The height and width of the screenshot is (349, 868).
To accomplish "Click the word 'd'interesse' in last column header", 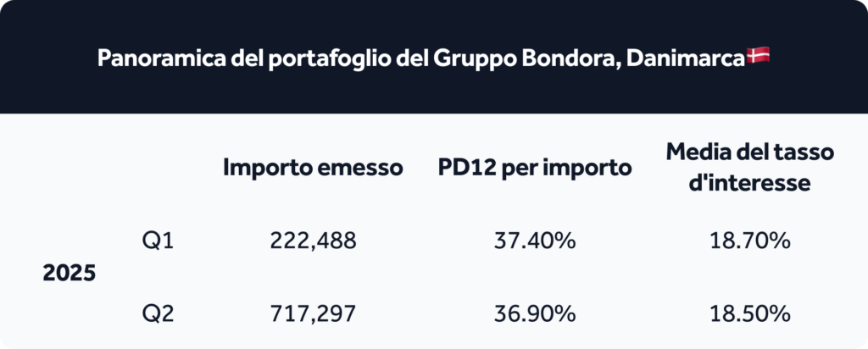I will (749, 183).
